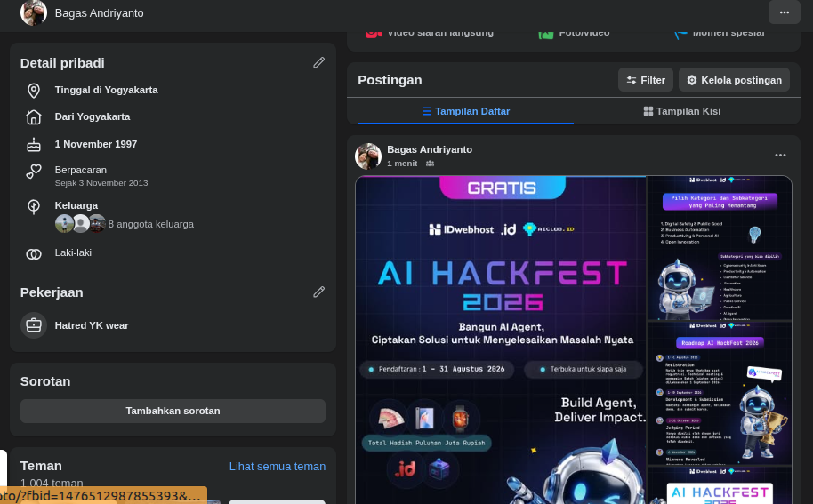Click Sejak 3 November 2013 text
Screen dimensions: 813x504
[x=101, y=183]
